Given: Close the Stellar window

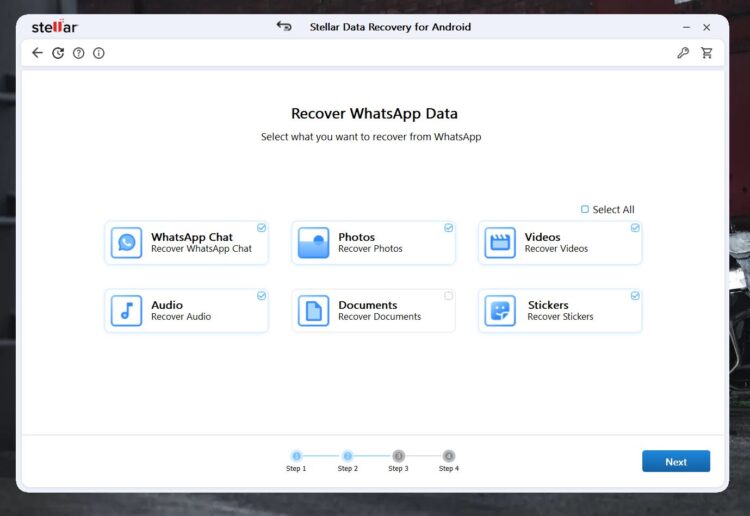Looking at the screenshot, I should tap(706, 27).
